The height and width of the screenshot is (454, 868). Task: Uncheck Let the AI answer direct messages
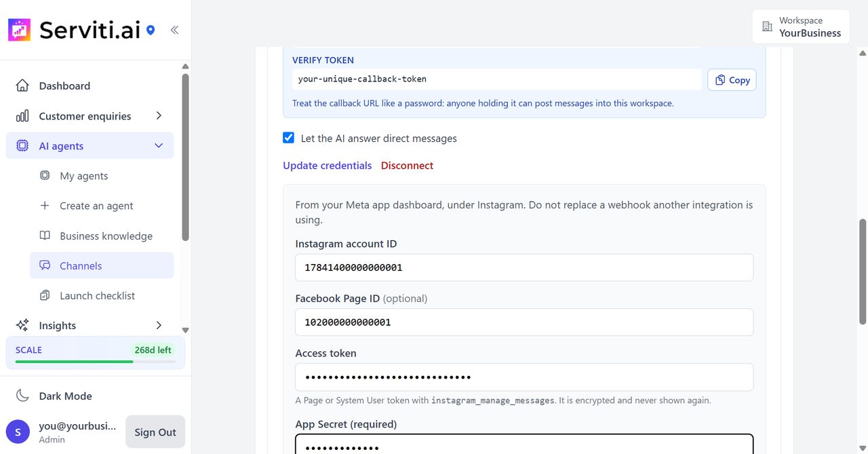click(x=289, y=138)
